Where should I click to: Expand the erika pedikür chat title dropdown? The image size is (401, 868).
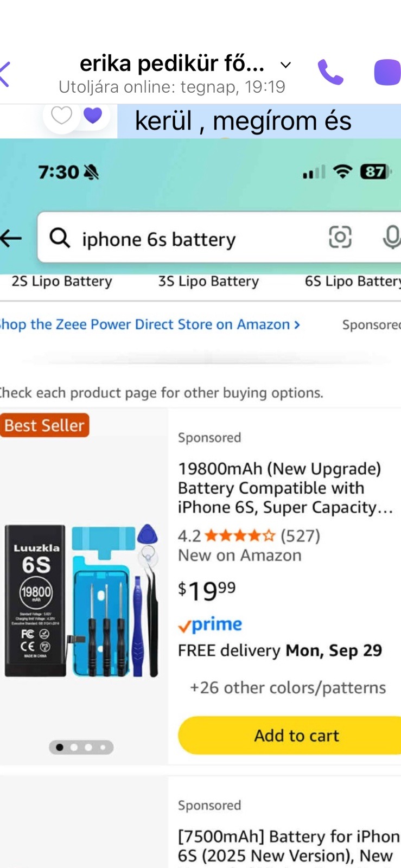pyautogui.click(x=285, y=65)
